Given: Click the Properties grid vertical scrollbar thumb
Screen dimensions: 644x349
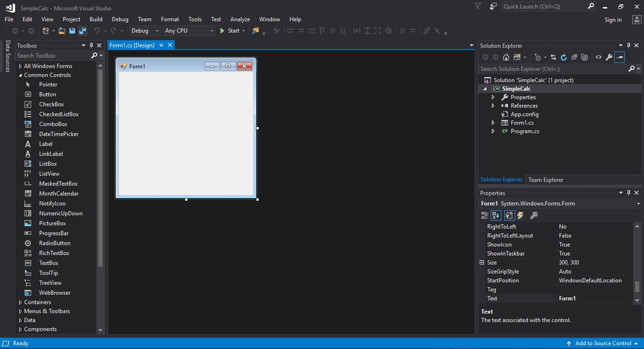Looking at the screenshot, I should (x=636, y=286).
